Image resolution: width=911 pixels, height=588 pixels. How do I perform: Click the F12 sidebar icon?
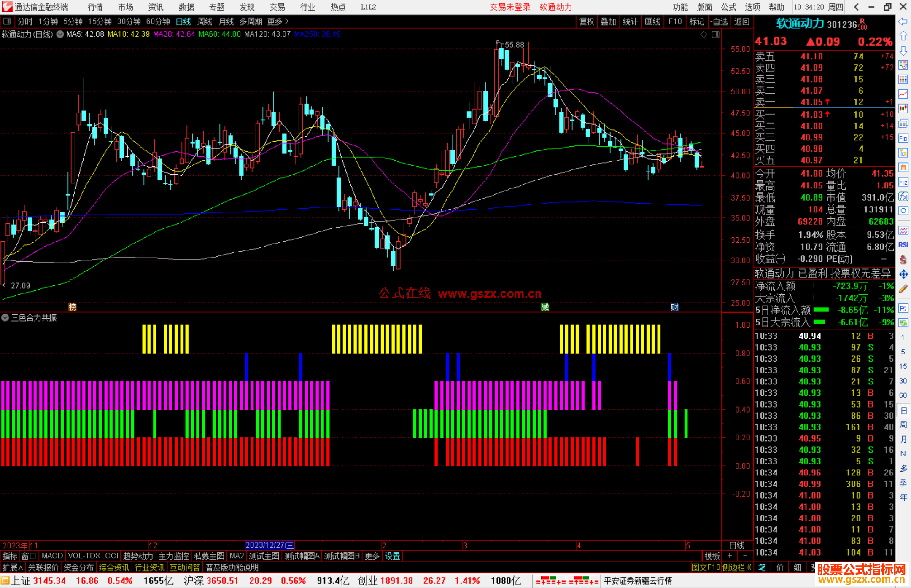903,182
